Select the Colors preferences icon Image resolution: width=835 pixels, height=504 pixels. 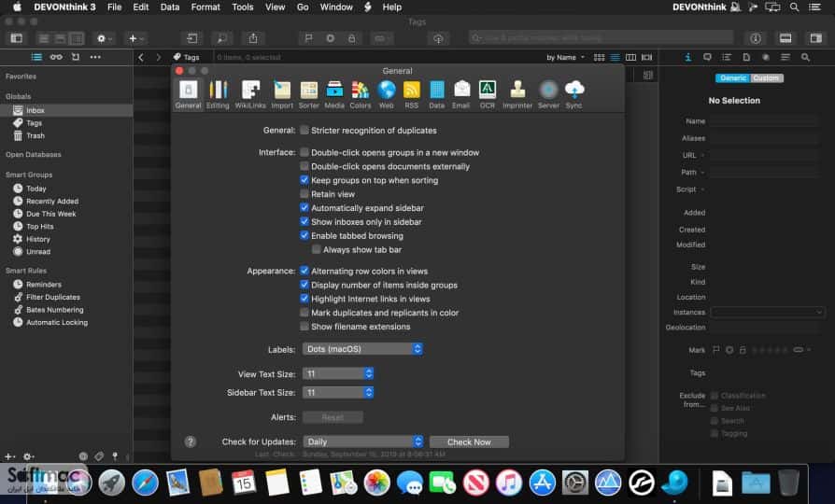click(x=361, y=94)
